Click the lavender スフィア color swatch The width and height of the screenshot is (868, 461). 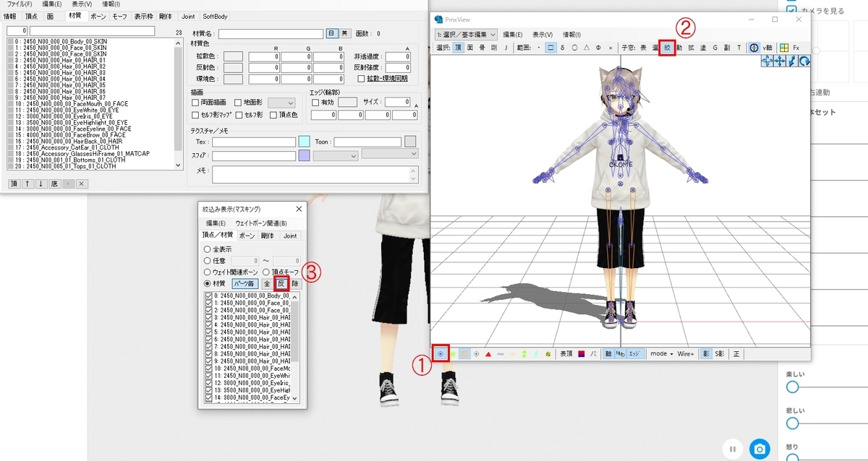click(304, 155)
